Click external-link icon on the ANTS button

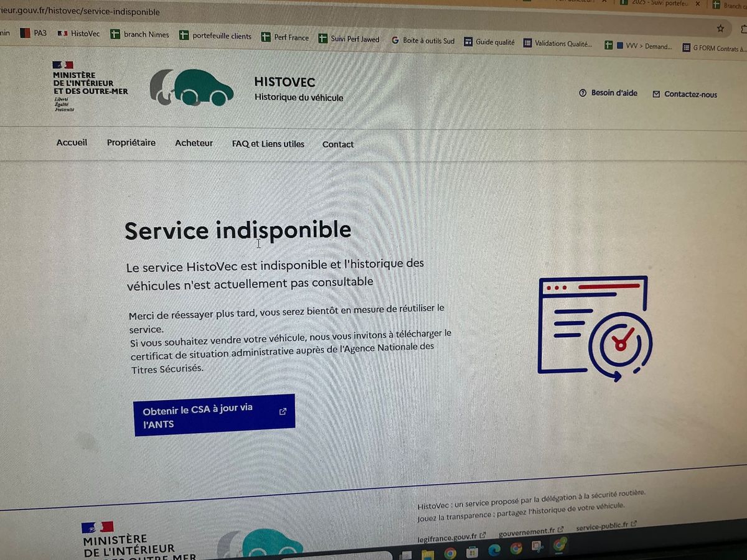point(283,411)
